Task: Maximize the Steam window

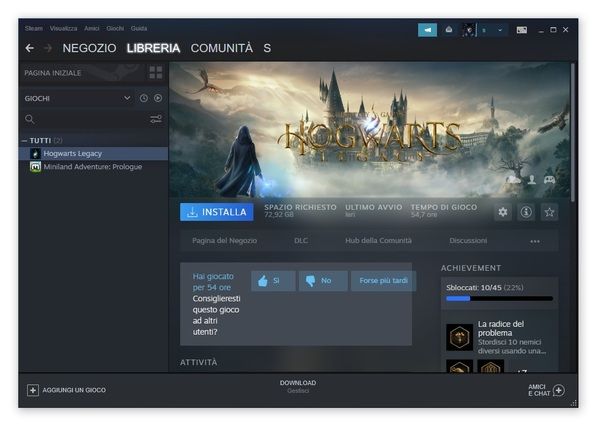Action: click(553, 30)
